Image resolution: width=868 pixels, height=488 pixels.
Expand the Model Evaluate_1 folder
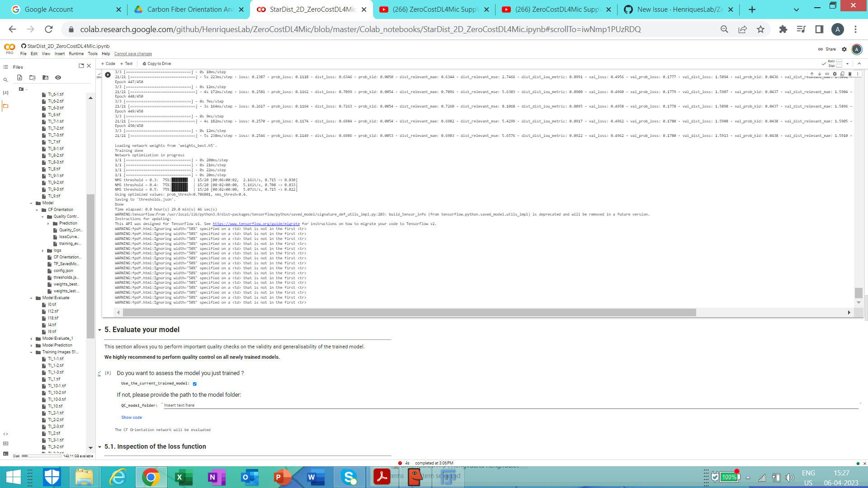[x=31, y=338]
